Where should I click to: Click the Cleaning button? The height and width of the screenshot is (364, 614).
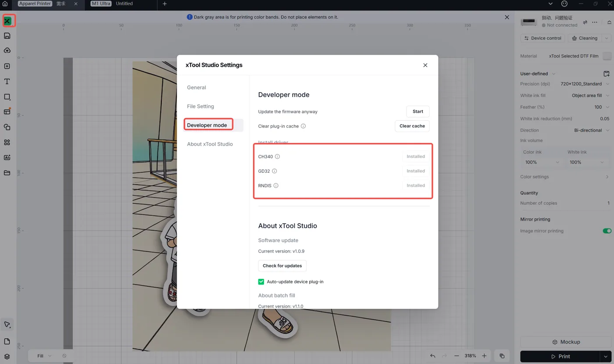pyautogui.click(x=584, y=38)
